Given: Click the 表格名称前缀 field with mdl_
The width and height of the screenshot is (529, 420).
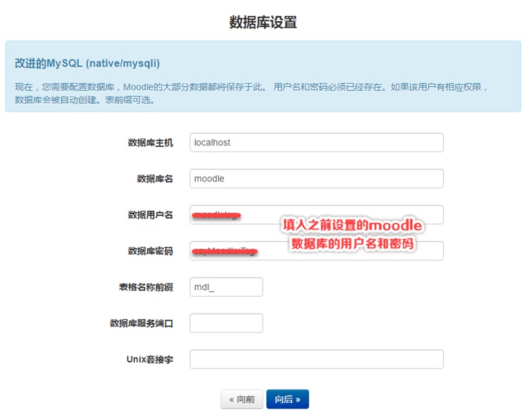Looking at the screenshot, I should click(x=226, y=287).
